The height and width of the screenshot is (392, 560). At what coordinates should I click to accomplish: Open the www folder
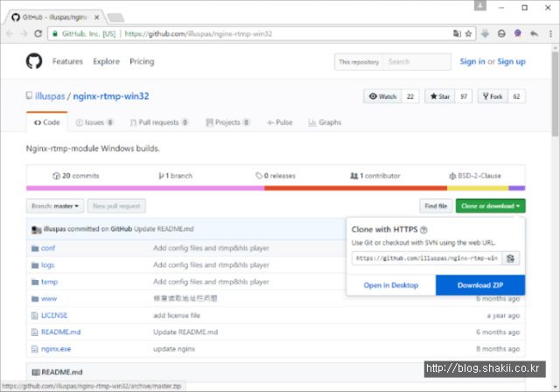[49, 298]
